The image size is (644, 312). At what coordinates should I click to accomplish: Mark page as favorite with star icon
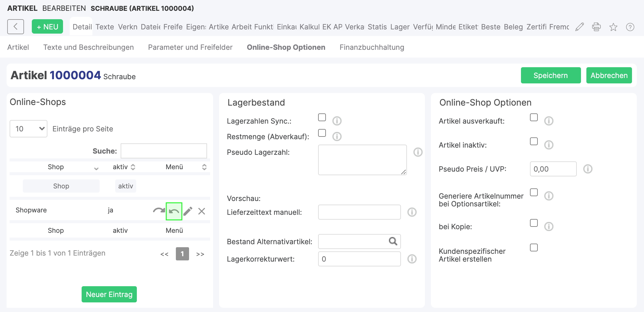coord(613,27)
